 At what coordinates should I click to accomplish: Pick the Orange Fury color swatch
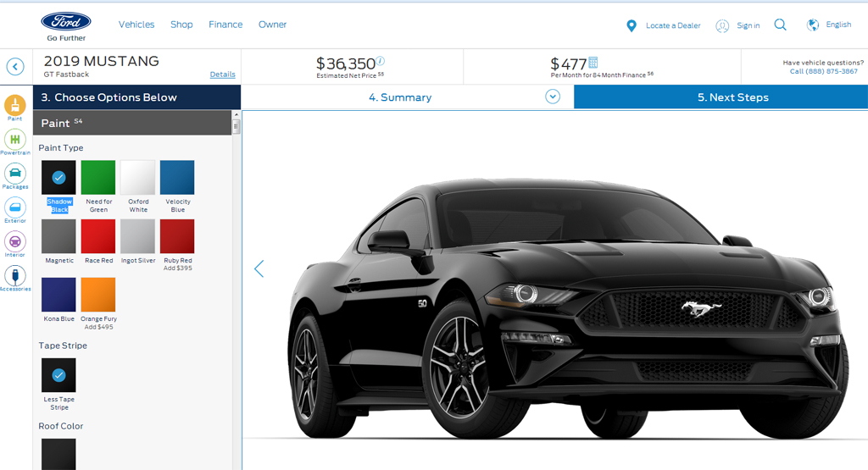tap(98, 295)
